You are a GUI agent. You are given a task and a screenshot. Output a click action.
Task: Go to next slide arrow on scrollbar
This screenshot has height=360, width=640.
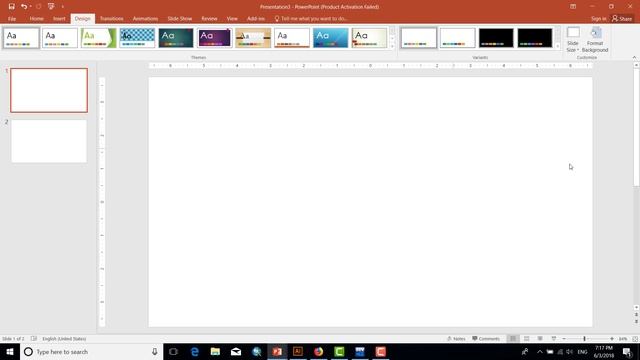tap(636, 322)
